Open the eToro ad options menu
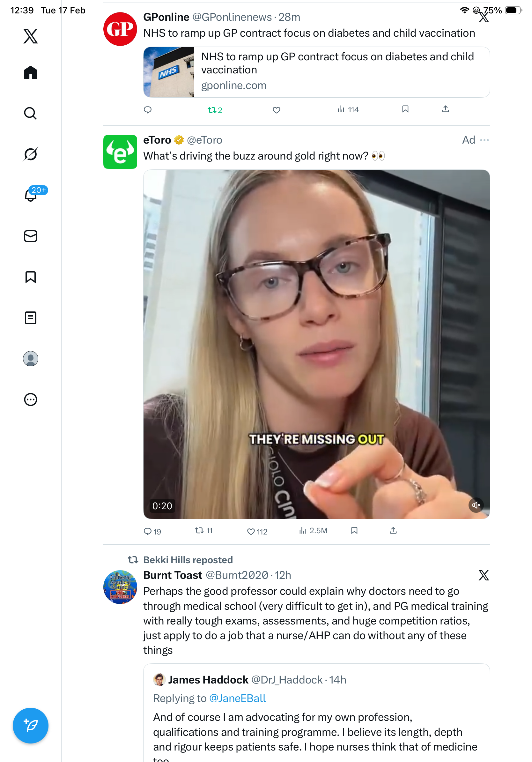This screenshot has height=762, width=532. pyautogui.click(x=484, y=140)
